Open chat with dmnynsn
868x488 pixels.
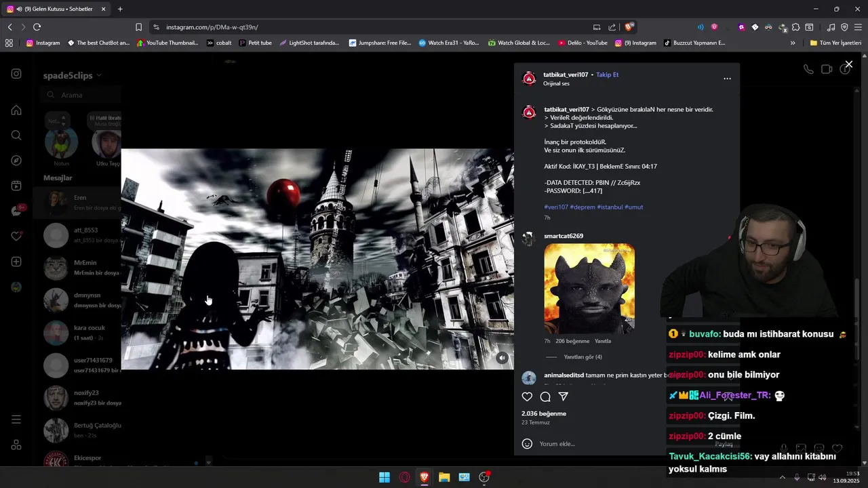(77, 300)
